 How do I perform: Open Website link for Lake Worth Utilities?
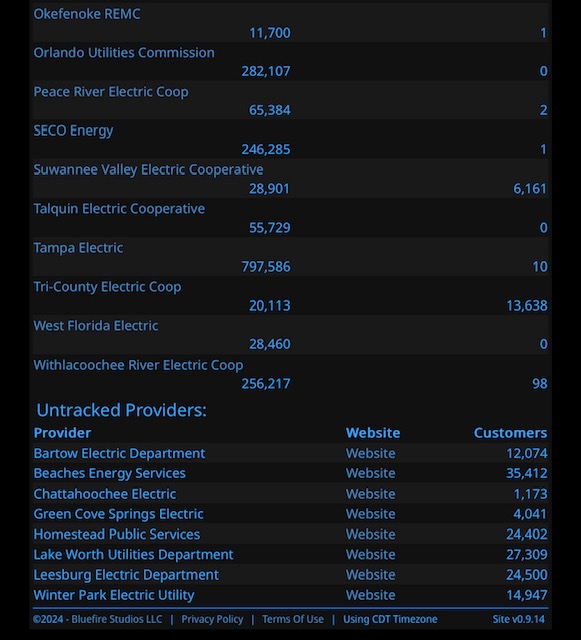click(x=370, y=555)
